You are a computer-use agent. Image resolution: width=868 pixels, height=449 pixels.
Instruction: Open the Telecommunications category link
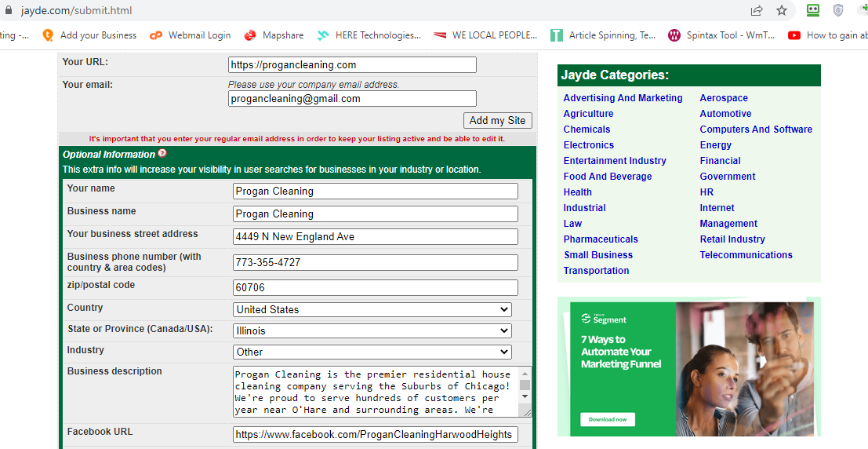746,255
